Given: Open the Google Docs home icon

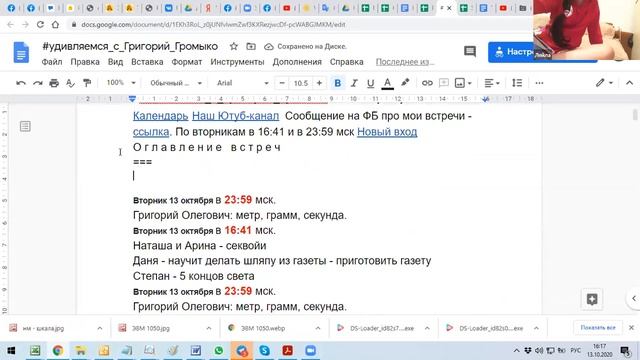Looking at the screenshot, I should click(x=21, y=52).
